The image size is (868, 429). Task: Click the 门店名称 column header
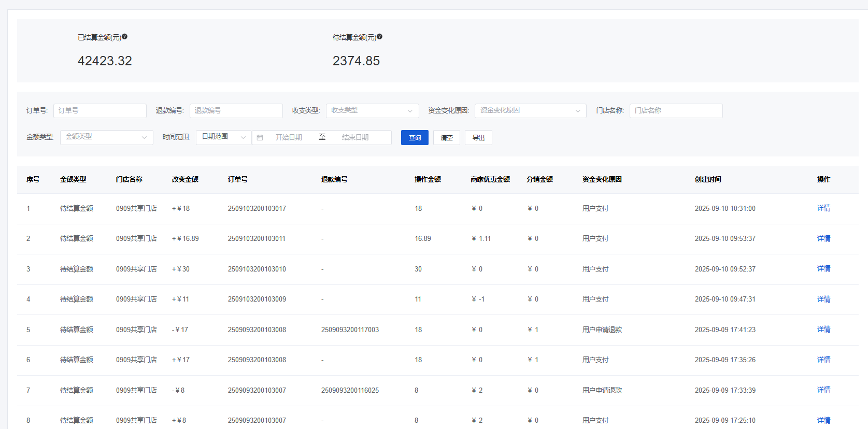coord(129,179)
